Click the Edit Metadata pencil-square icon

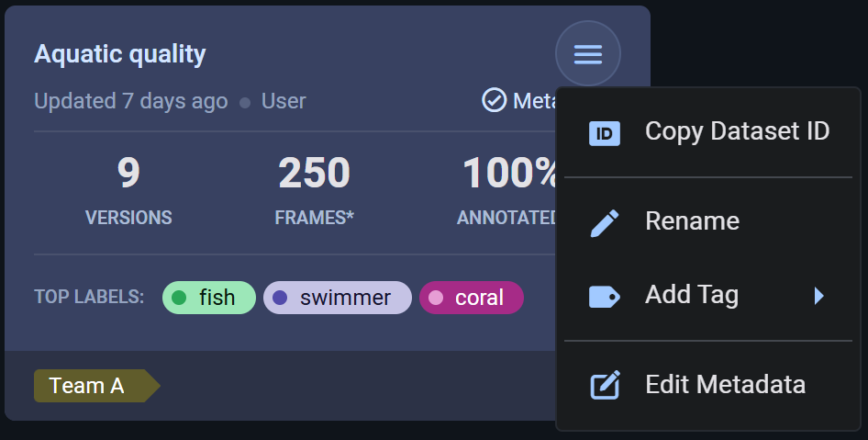(x=604, y=385)
